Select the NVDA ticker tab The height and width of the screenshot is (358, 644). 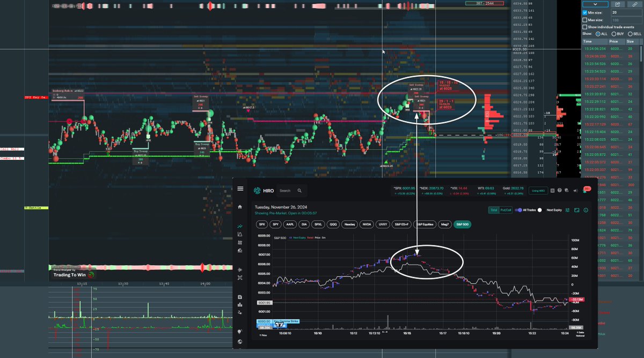click(367, 224)
